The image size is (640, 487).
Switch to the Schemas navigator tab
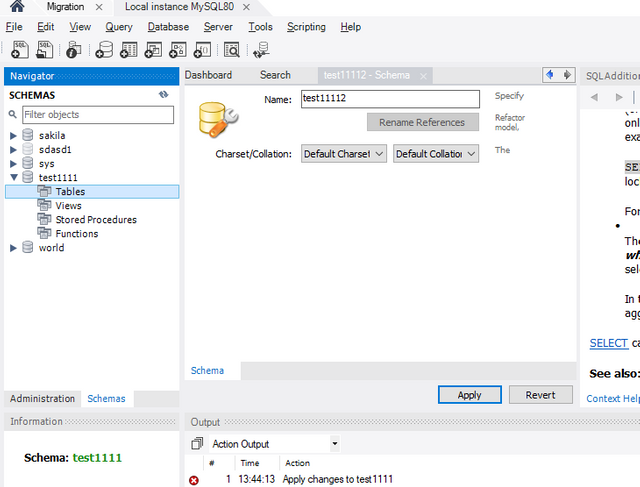[107, 398]
